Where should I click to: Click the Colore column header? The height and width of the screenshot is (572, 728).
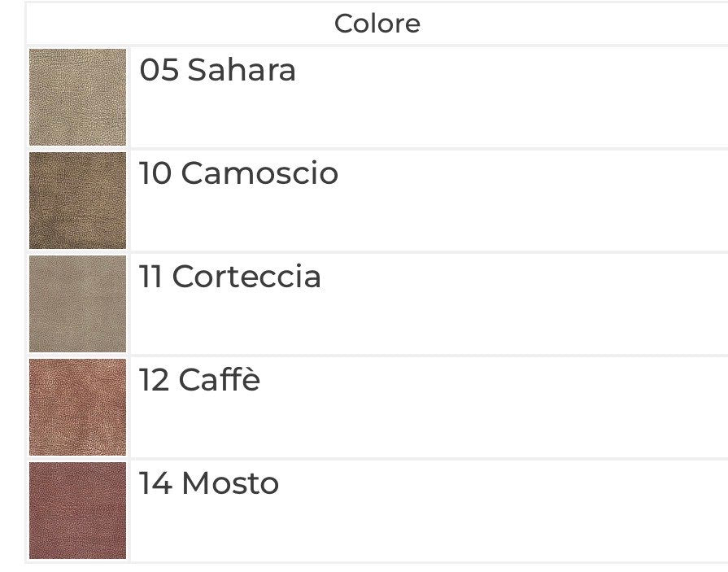coord(377,24)
